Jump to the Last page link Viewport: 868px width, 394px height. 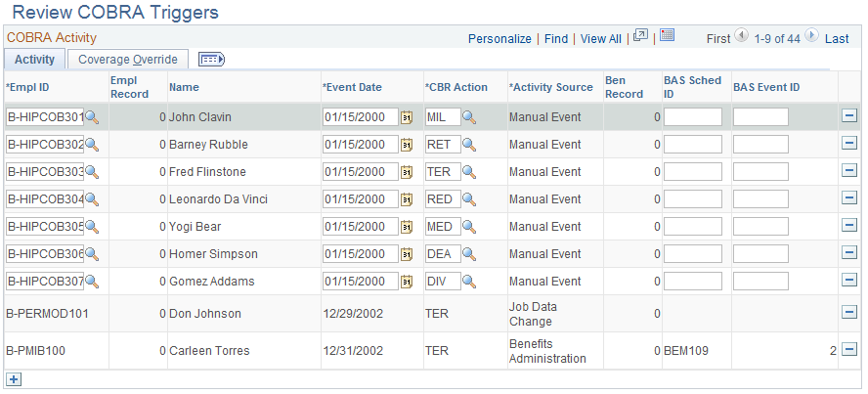coord(837,39)
